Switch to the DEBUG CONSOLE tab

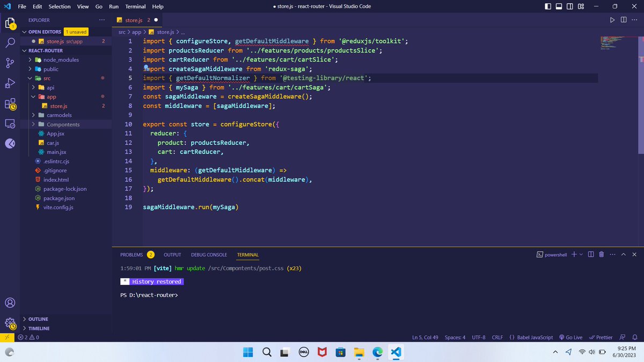209,255
